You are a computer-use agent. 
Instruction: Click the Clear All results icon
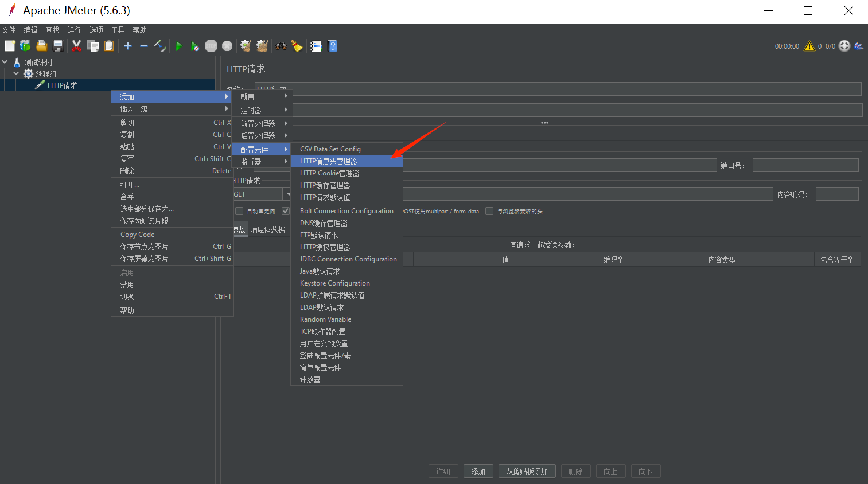pyautogui.click(x=262, y=46)
